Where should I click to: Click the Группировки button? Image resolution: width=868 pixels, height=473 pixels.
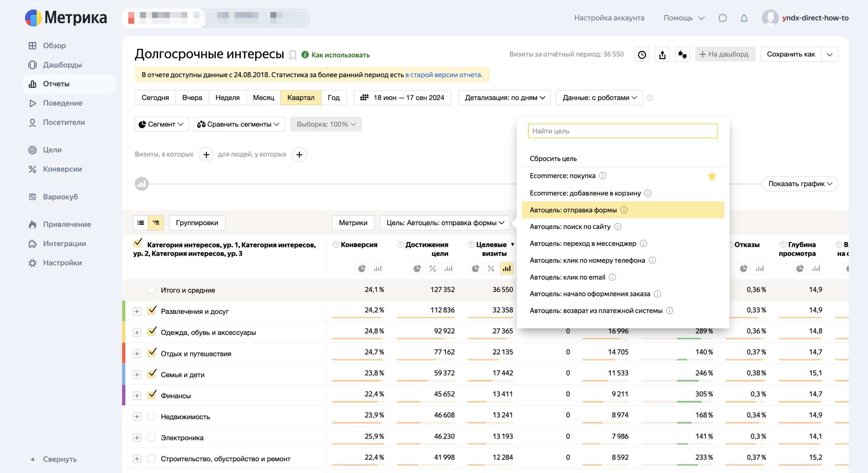tap(197, 223)
